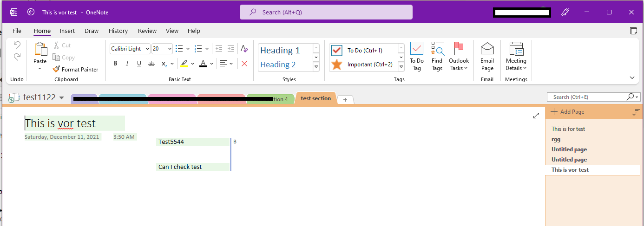
Task: Click the Back arrow in title bar
Action: pyautogui.click(x=31, y=12)
